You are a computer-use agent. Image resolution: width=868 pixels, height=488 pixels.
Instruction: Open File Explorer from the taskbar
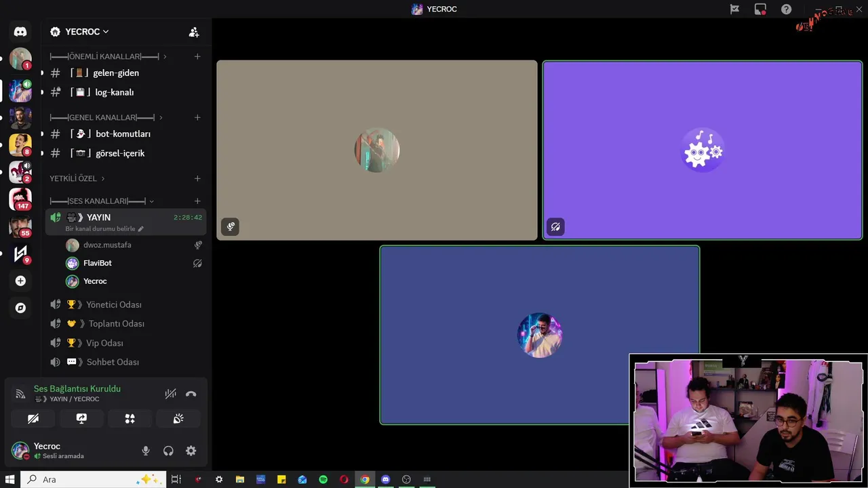tap(240, 479)
